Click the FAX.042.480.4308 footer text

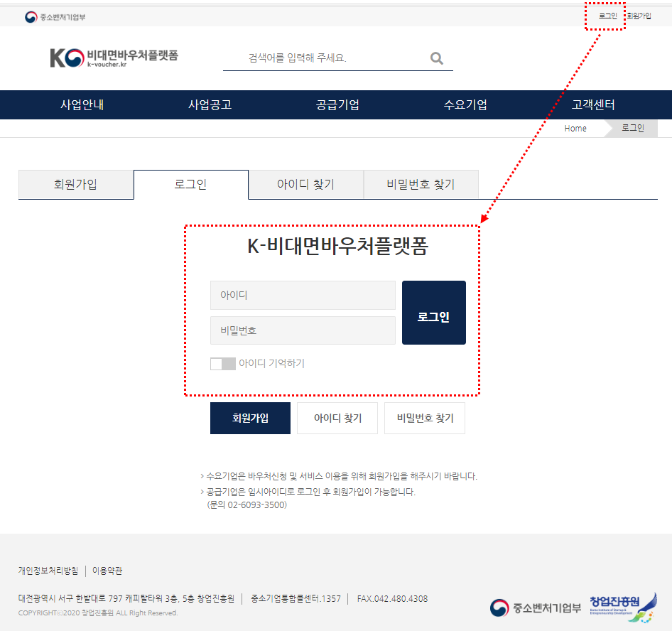tap(392, 598)
